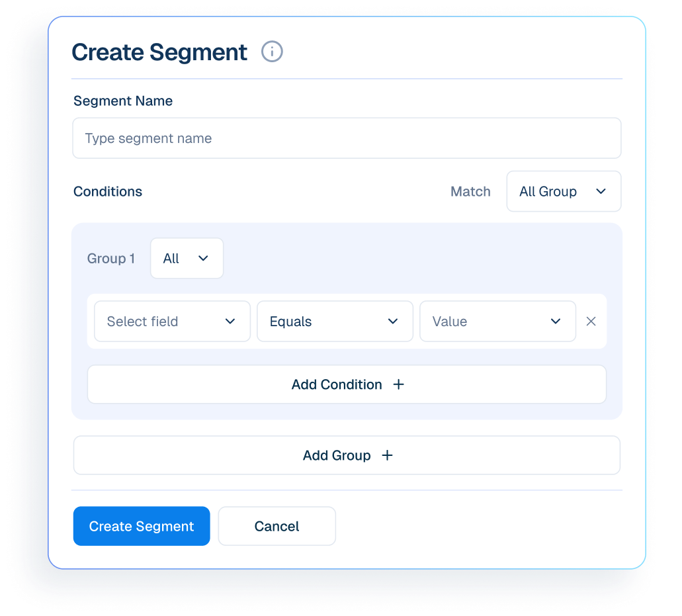Open the Value dropdown
This screenshot has width=682, height=616.
[x=497, y=321]
